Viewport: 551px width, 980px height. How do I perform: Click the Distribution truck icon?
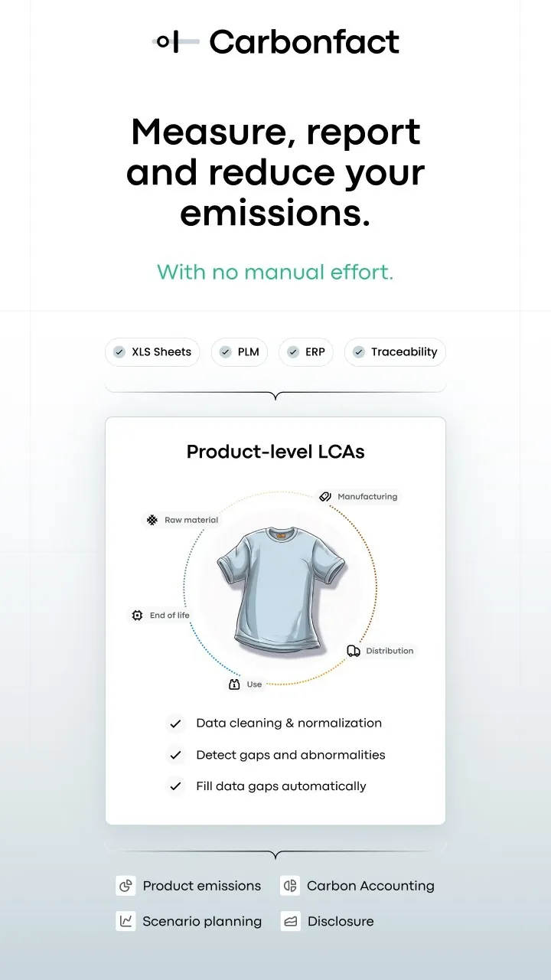(354, 651)
